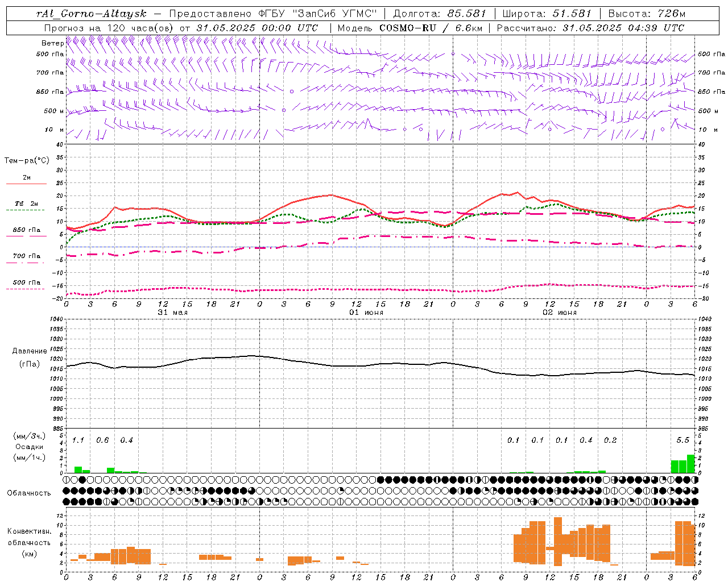
Task: Select the Тем-ра(°C) axis label
Action: tap(27, 161)
